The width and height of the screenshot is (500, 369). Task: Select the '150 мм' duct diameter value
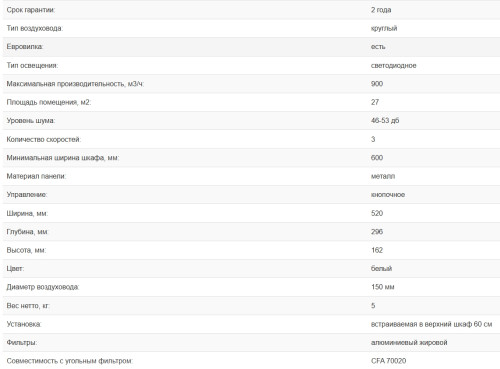383,287
